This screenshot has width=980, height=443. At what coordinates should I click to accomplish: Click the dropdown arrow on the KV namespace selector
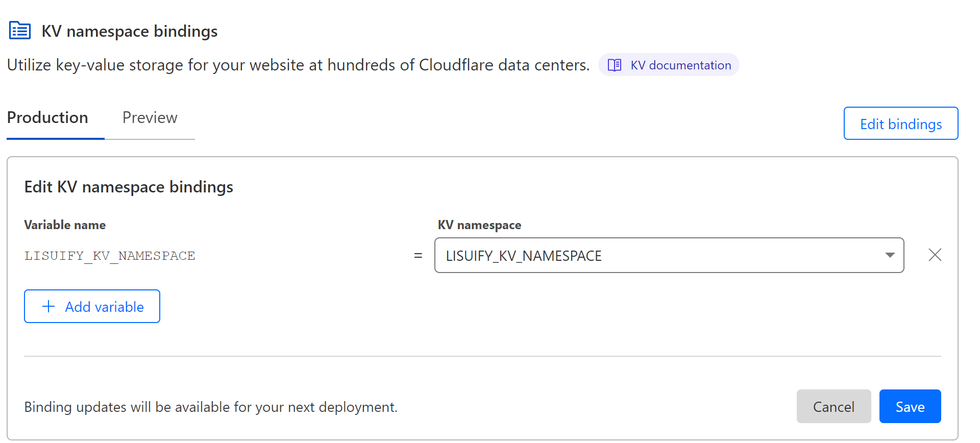890,255
